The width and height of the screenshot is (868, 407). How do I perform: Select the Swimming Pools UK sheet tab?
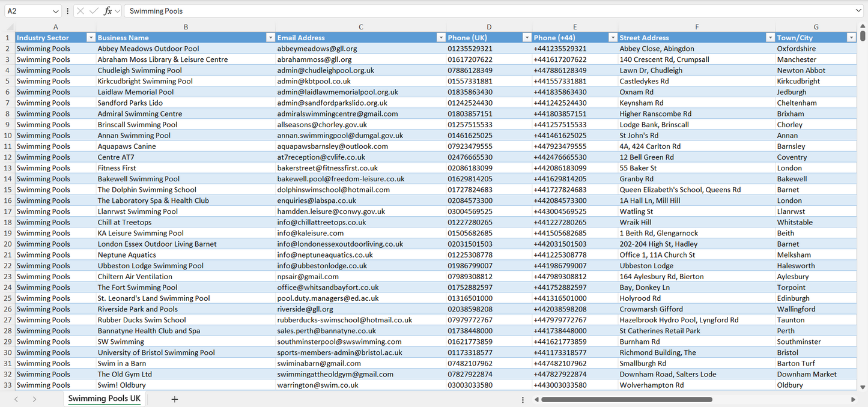tap(105, 399)
